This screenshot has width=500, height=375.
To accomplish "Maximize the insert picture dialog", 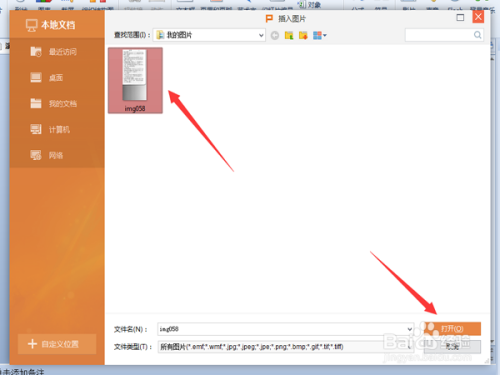I will pos(460,17).
